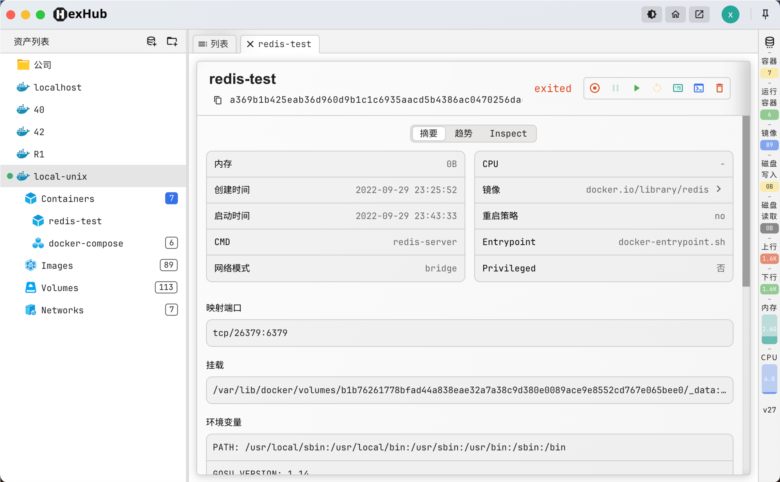Delete the redis-test container
Viewport: 780px width, 482px height.
719,88
